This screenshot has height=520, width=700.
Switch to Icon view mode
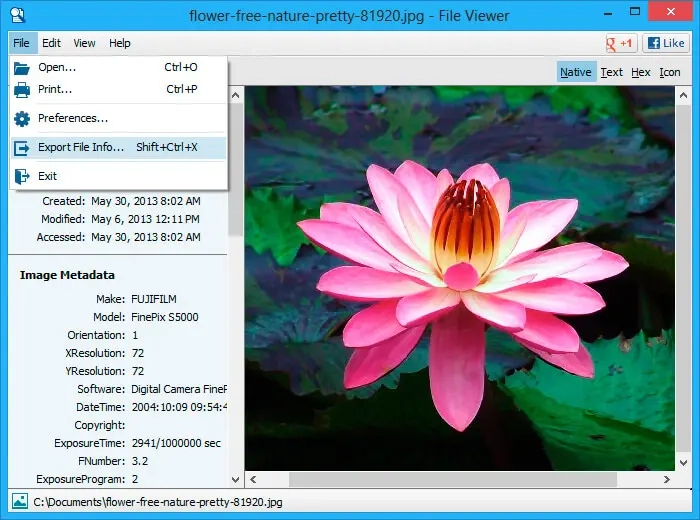[x=670, y=72]
